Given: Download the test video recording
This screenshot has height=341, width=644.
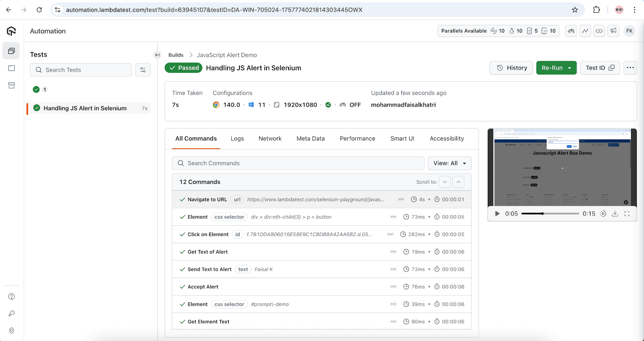Looking at the screenshot, I should 615,214.
